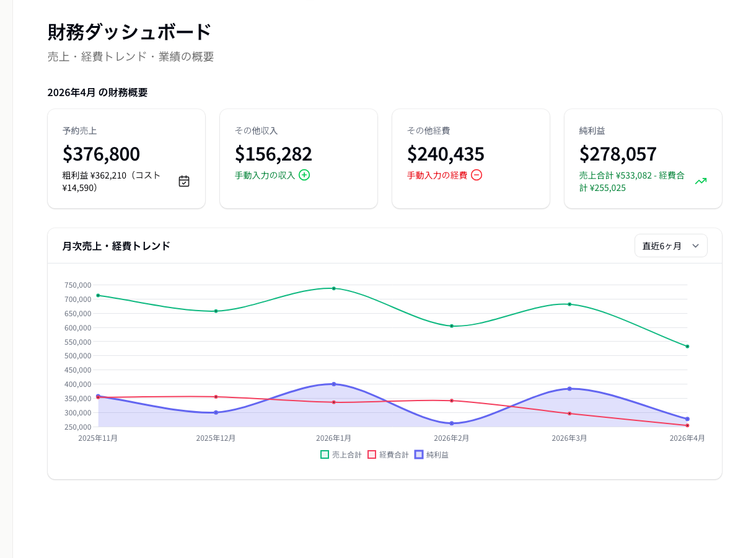Open 手動入力の経費 link

tap(439, 175)
